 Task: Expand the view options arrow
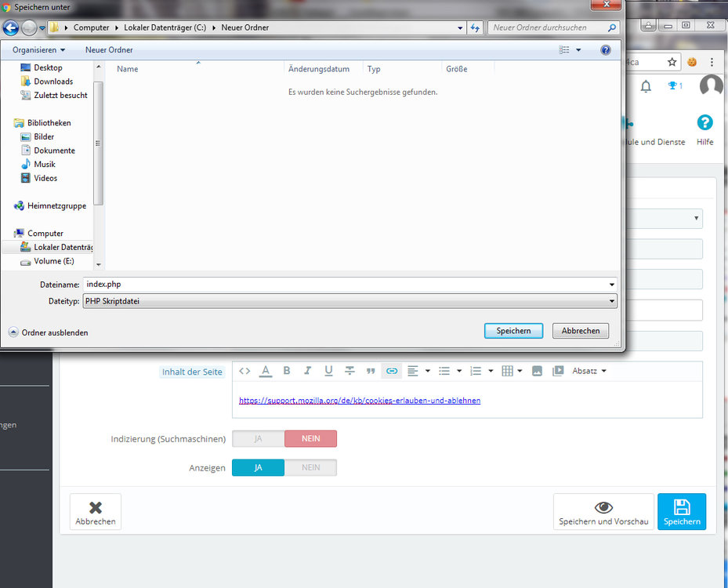click(578, 49)
